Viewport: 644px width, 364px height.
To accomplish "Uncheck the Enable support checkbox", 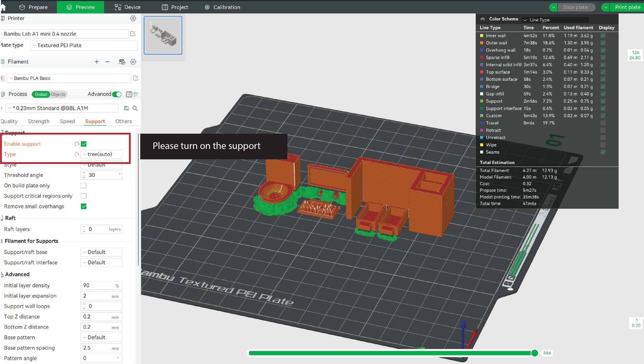I will pyautogui.click(x=84, y=144).
